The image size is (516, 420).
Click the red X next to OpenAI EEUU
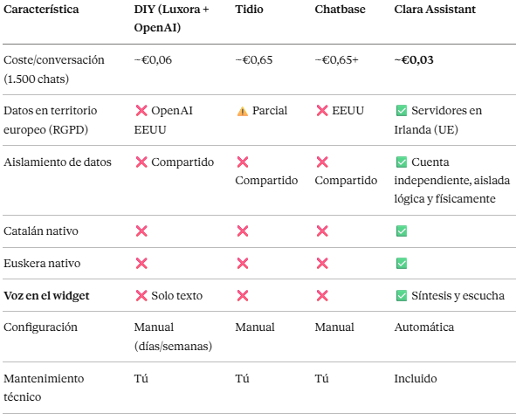click(x=141, y=111)
